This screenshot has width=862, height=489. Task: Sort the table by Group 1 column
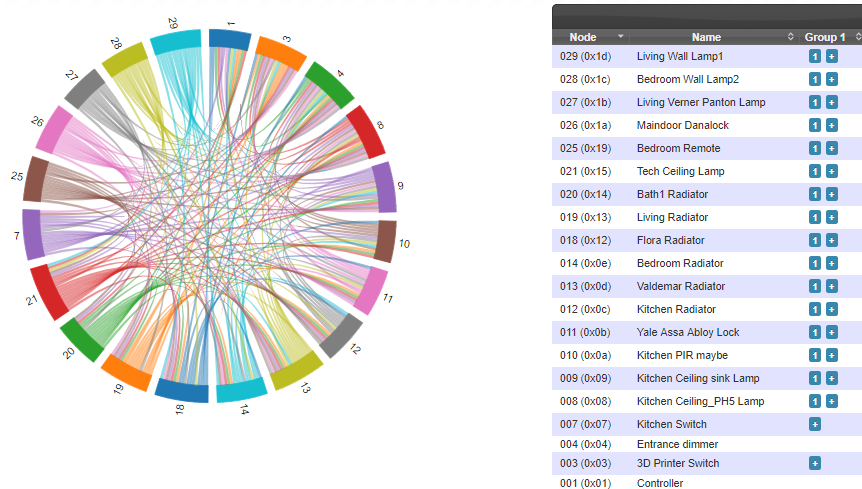pos(857,37)
